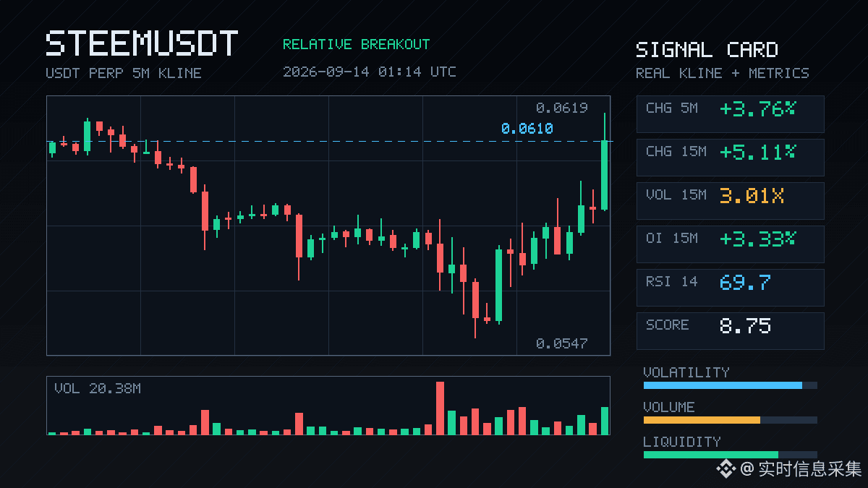This screenshot has width=868, height=488.
Task: Open the VOL 15M 3.01X card
Action: pyautogui.click(x=730, y=201)
